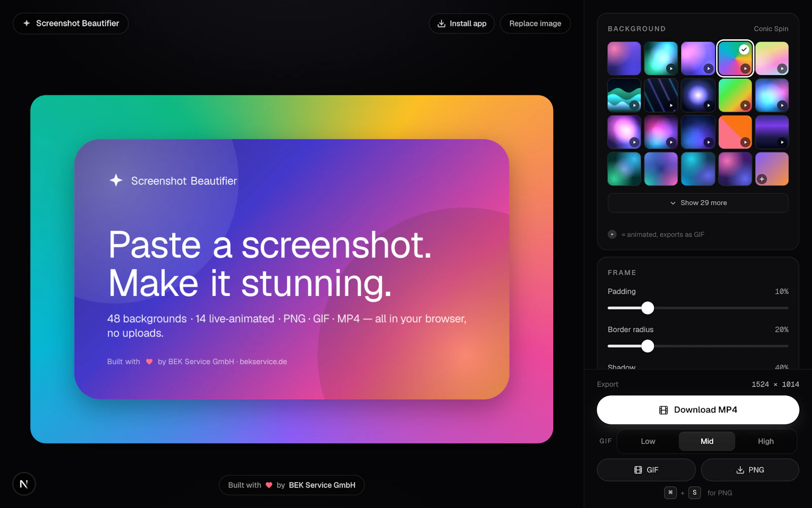Click the command key hint for PNG
Screen dimensions: 812x508
(670, 493)
